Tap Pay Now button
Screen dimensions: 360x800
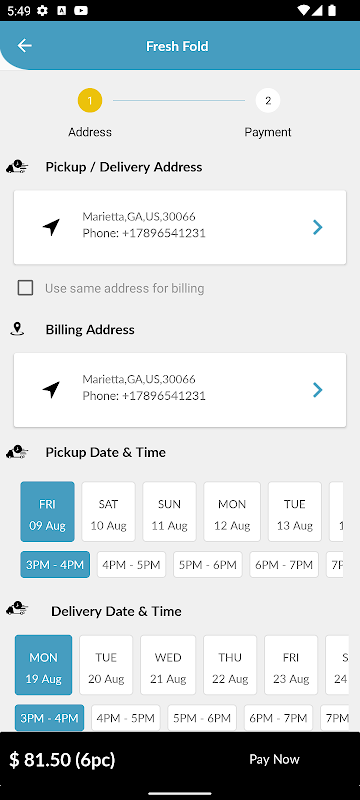[274, 759]
